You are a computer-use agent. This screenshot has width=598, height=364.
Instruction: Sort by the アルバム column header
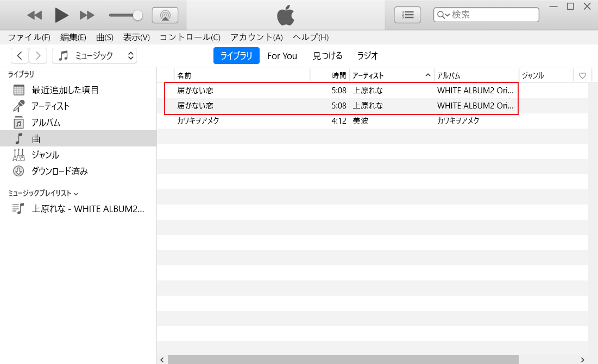(476, 75)
